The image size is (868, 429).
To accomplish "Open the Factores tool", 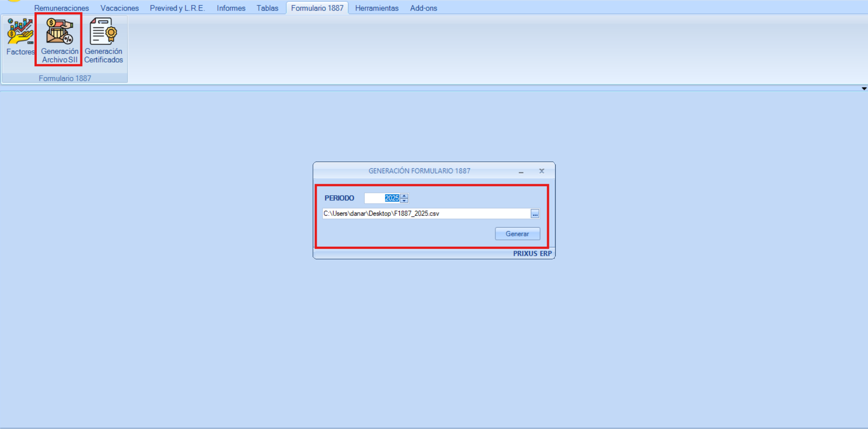I will (x=20, y=37).
